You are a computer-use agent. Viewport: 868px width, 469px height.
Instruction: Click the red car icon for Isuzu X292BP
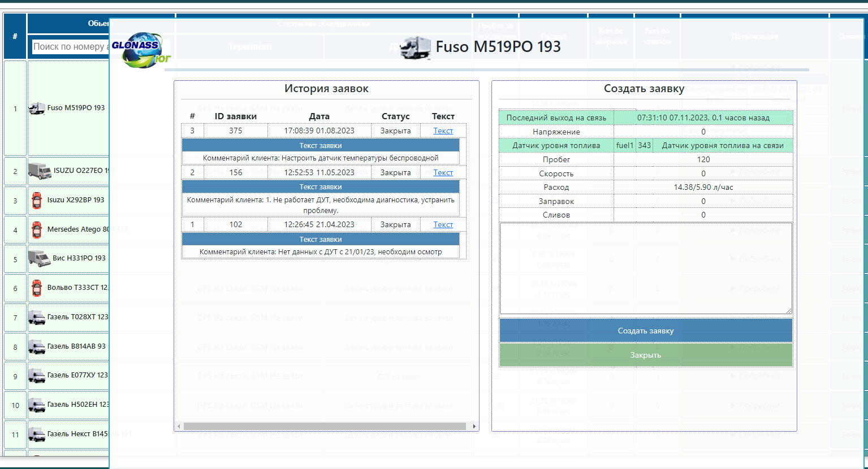point(37,200)
